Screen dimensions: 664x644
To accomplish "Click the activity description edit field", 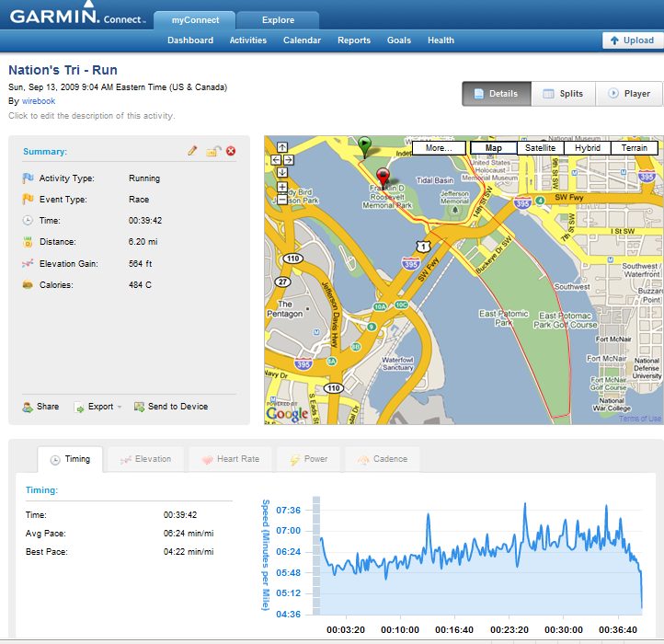I will (x=91, y=116).
